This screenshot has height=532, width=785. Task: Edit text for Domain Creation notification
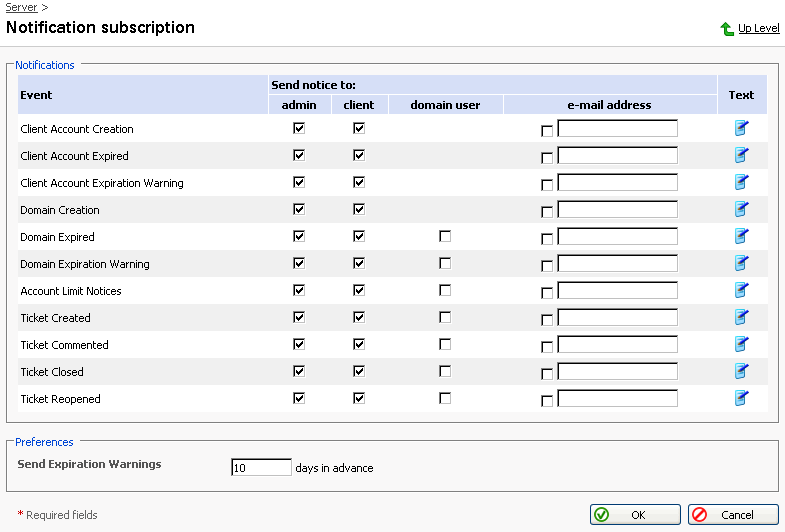click(741, 209)
